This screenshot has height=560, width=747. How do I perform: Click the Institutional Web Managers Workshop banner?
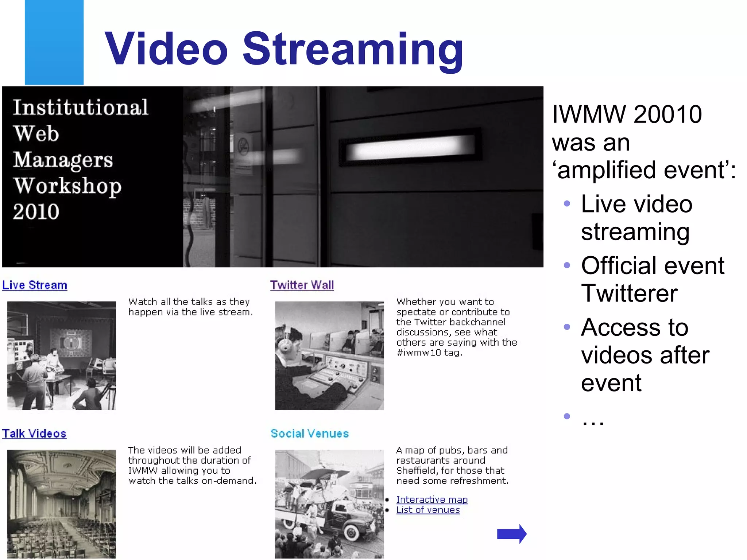[x=80, y=159]
